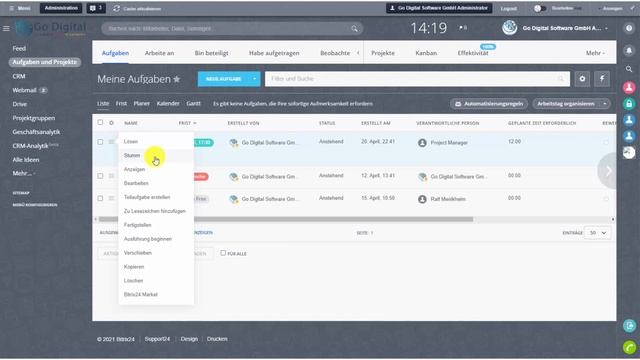The image size is (640, 360).
Task: Open Webmail in the left sidebar
Action: (x=24, y=90)
